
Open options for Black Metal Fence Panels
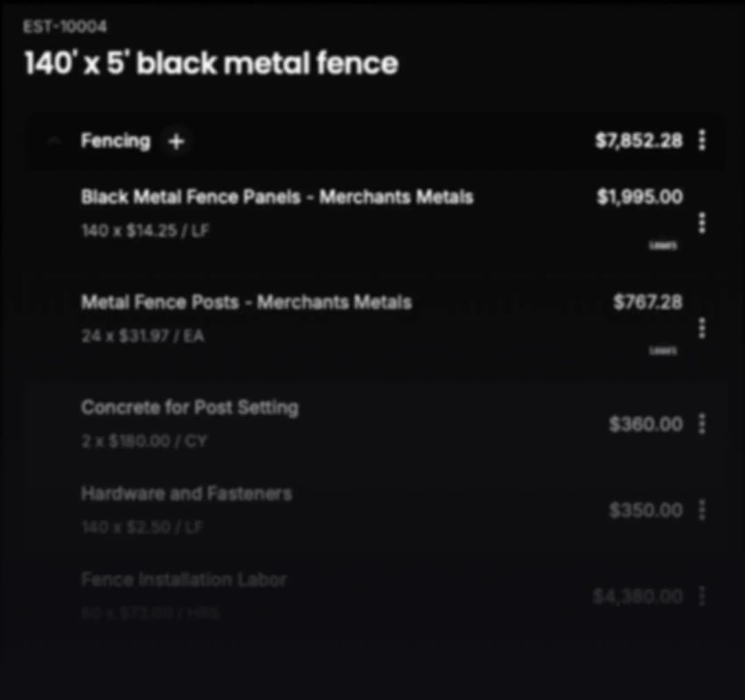click(702, 223)
